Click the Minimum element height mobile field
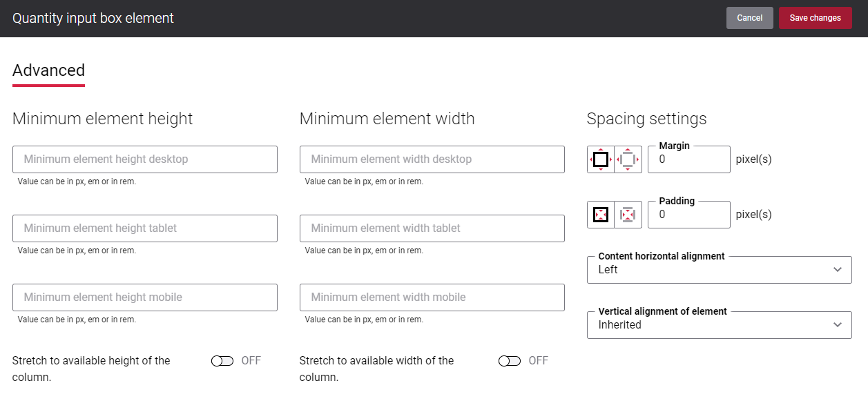The height and width of the screenshot is (401, 868). (x=145, y=297)
